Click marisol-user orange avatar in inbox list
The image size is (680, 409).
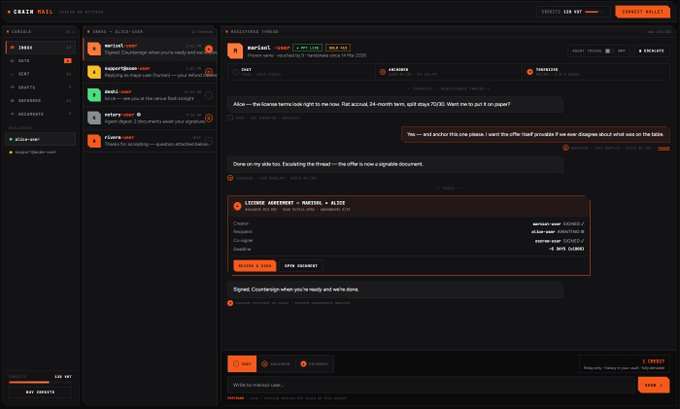tap(94, 49)
